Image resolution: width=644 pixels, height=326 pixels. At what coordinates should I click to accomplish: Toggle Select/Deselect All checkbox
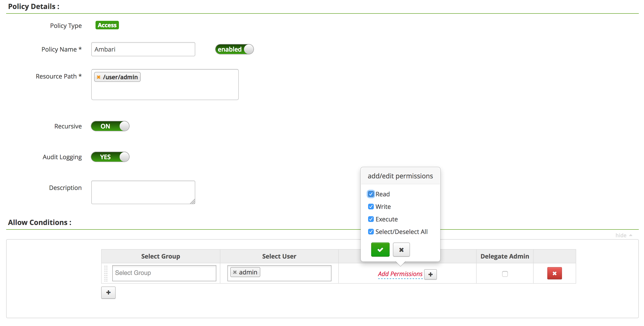371,231
